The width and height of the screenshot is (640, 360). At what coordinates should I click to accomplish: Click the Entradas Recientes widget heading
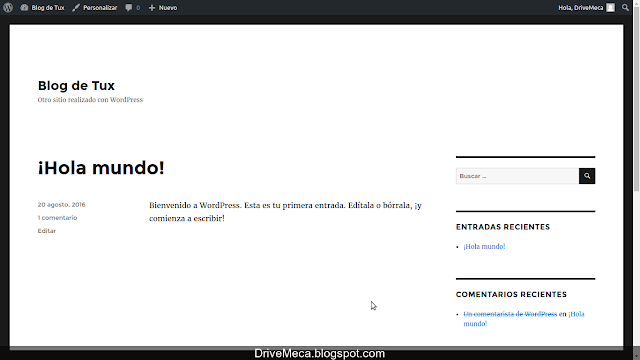tap(503, 227)
